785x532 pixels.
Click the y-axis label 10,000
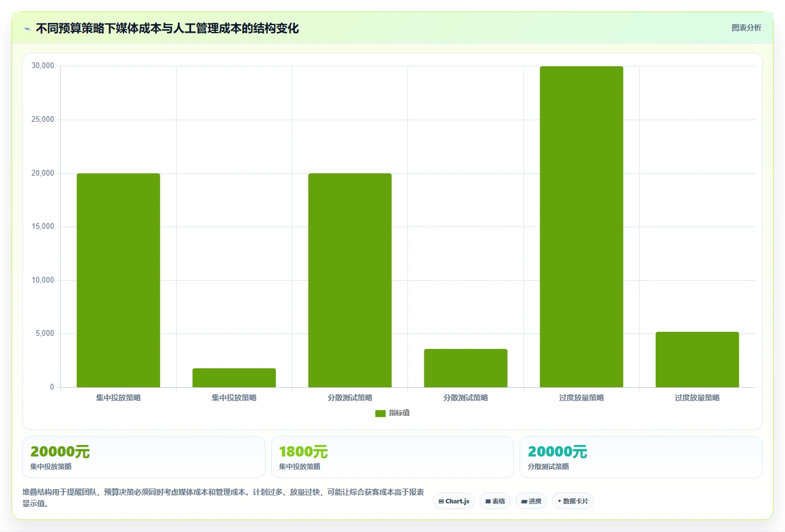click(43, 280)
